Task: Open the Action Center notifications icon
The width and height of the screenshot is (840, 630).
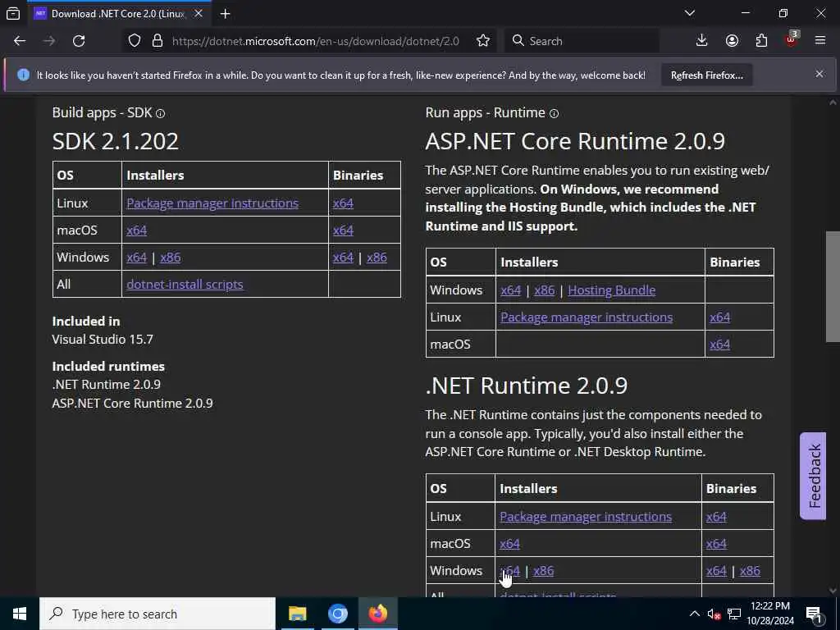Action: point(815,614)
